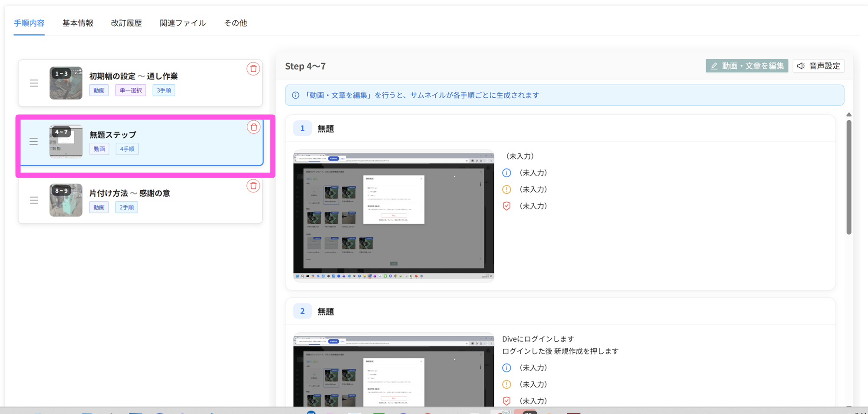
Task: Click blue info icon in step 1
Action: coord(506,173)
